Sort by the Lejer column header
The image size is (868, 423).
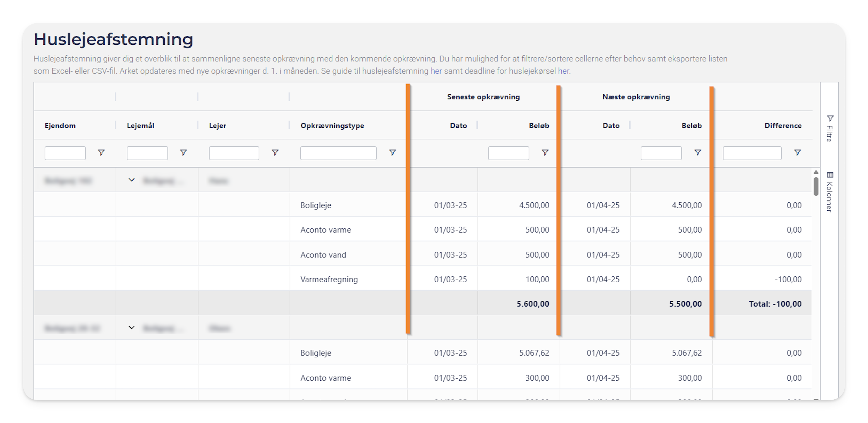[217, 125]
